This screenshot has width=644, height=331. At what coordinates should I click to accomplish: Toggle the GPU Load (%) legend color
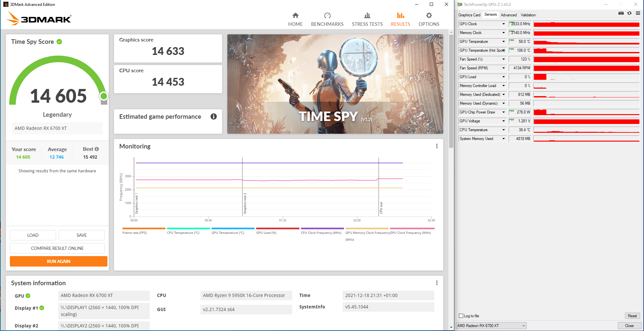277,228
